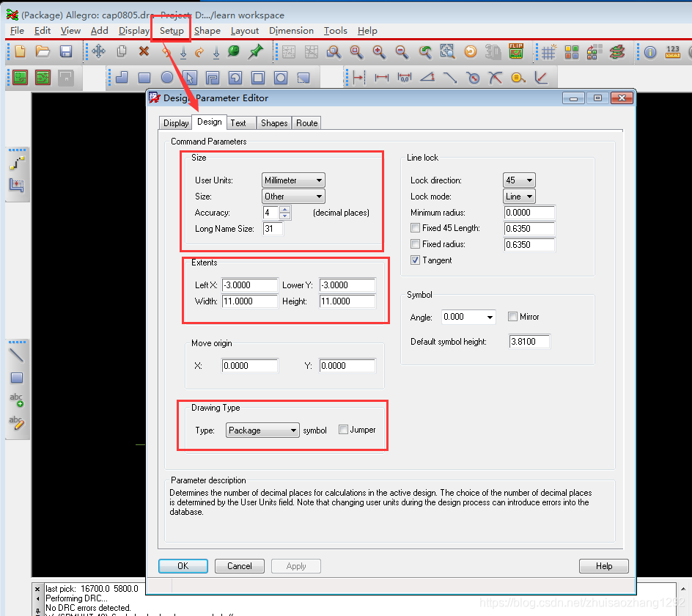This screenshot has width=692, height=616.
Task: Increase Accuracy with the up stepper arrow
Action: pyautogui.click(x=286, y=209)
